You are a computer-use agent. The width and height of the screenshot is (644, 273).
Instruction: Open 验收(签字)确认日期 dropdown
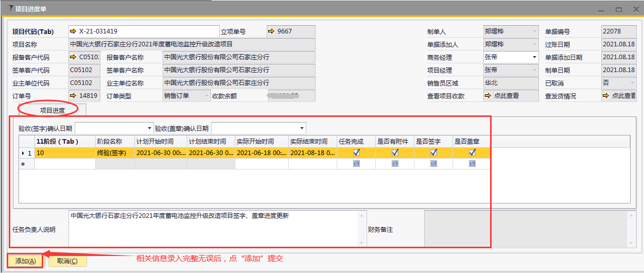coord(150,128)
